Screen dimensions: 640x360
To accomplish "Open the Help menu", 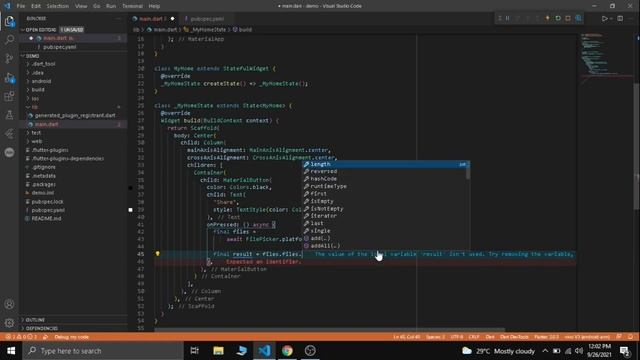I will click(x=154, y=6).
